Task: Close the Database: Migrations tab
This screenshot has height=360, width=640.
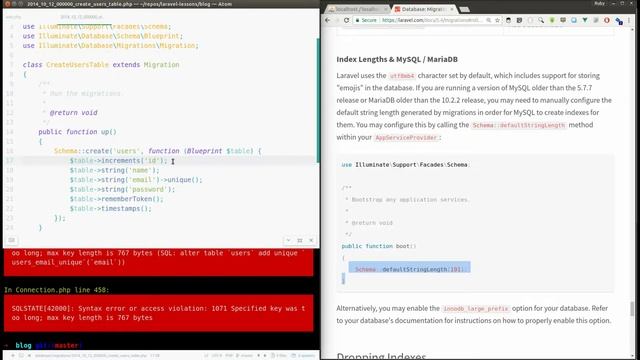Action: click(x=451, y=9)
